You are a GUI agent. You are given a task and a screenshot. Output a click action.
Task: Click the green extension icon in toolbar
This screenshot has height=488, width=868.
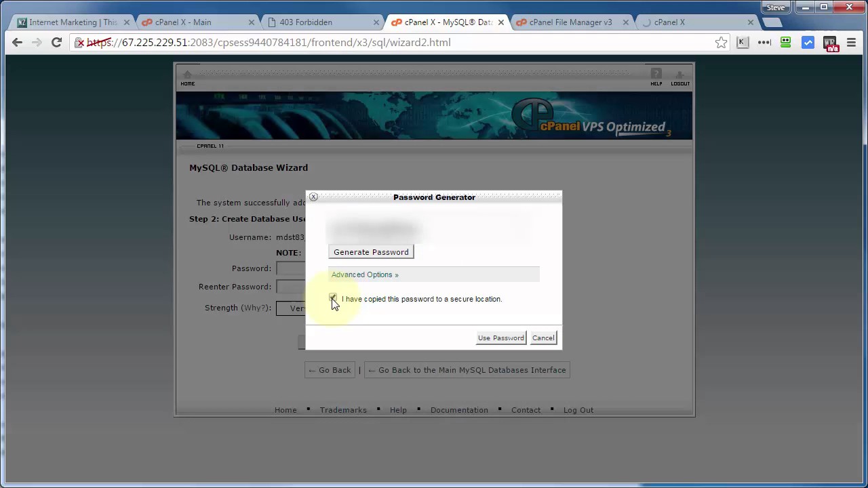pyautogui.click(x=786, y=43)
